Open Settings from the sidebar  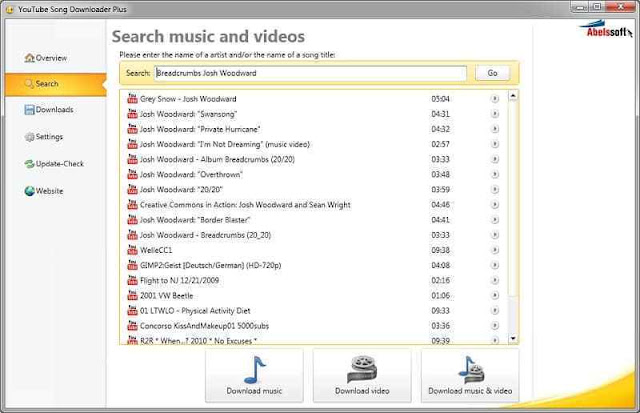44,137
